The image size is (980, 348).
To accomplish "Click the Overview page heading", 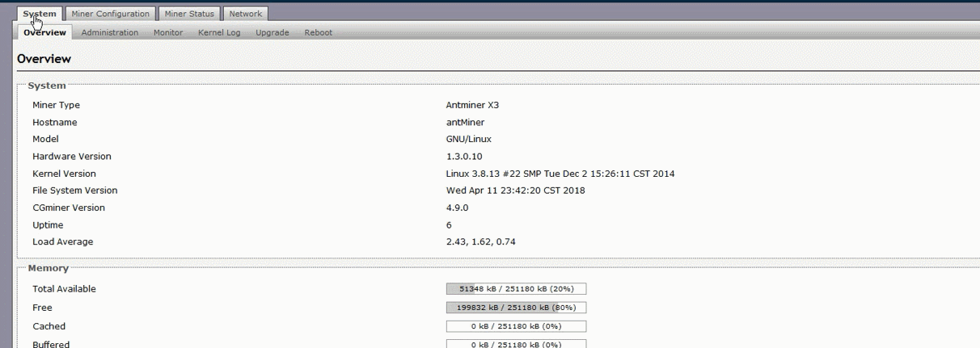I will pyautogui.click(x=44, y=59).
